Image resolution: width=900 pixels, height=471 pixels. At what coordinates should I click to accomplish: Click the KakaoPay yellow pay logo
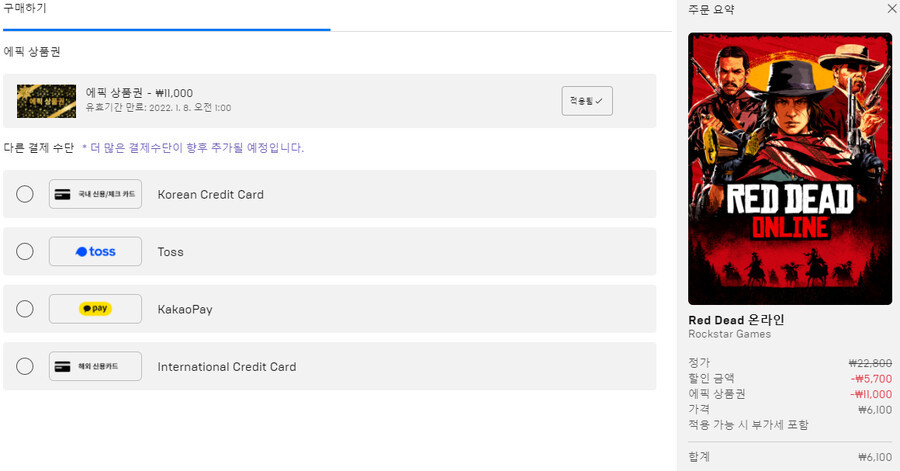point(95,309)
